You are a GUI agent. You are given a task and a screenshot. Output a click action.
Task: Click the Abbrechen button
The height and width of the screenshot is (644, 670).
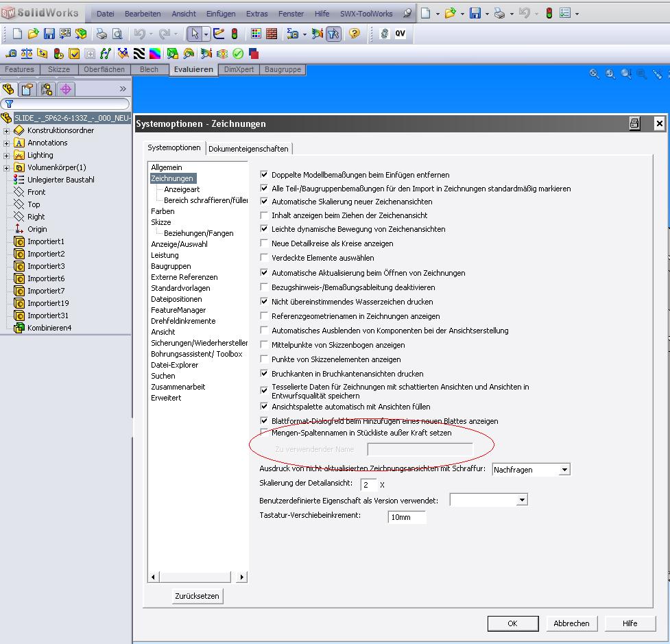[x=571, y=623]
